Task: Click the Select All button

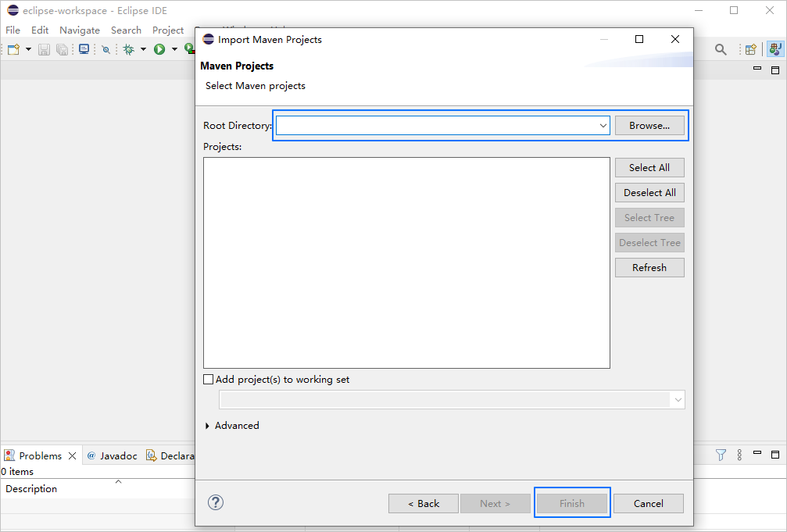Action: click(x=649, y=167)
